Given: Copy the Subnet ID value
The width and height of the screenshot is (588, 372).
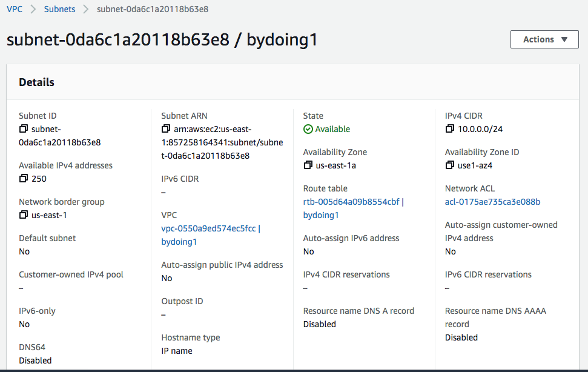Looking at the screenshot, I should coord(23,129).
